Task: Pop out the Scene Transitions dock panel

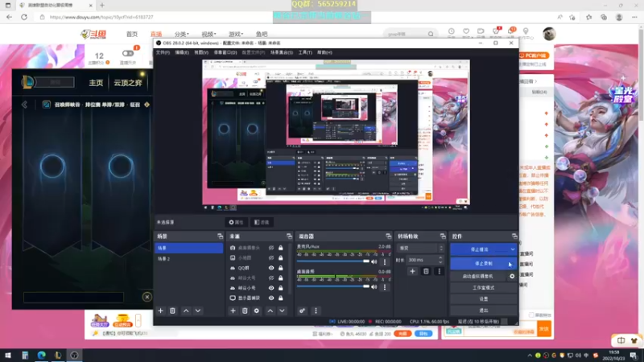Action: [443, 237]
